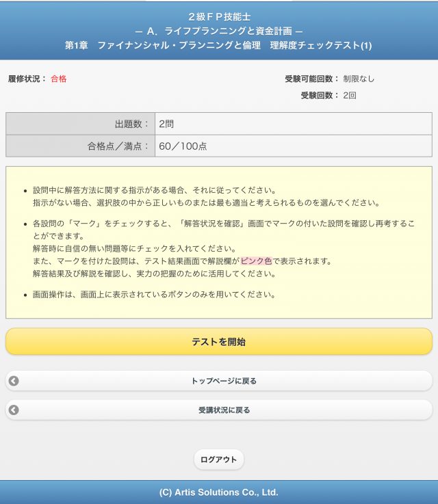Image resolution: width=438 pixels, height=504 pixels.
Task: Click the 第1章 理解度チェックテスト(1) heading
Action: (x=219, y=45)
